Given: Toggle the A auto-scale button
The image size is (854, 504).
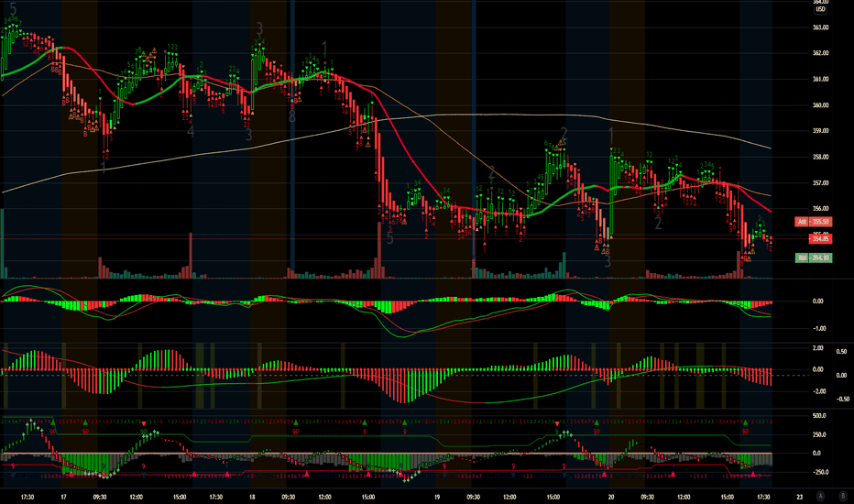Looking at the screenshot, I should coord(821,497).
